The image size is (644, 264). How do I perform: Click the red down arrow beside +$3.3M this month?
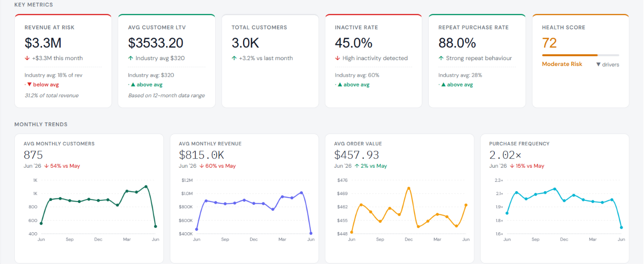tap(26, 58)
